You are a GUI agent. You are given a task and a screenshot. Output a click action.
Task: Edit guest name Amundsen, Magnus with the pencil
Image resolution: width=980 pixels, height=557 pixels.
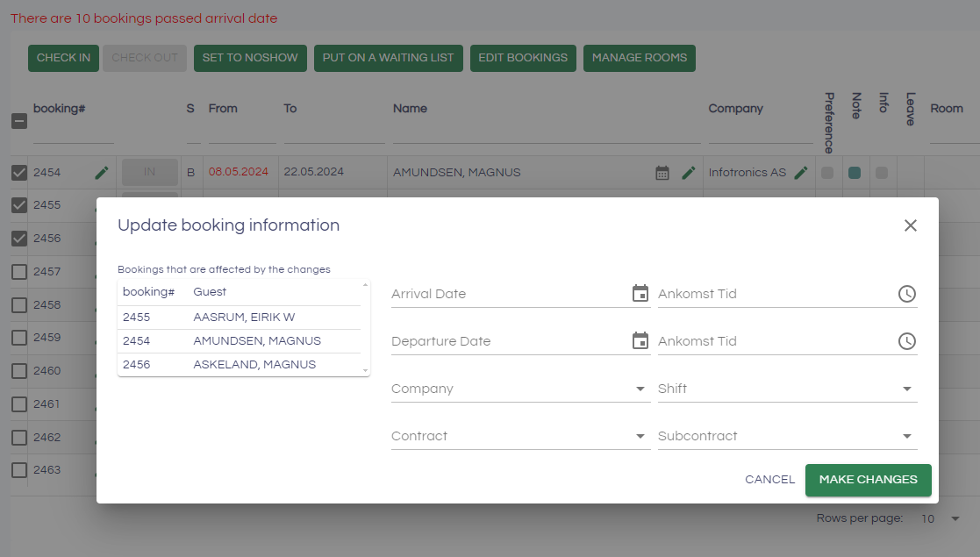point(689,173)
